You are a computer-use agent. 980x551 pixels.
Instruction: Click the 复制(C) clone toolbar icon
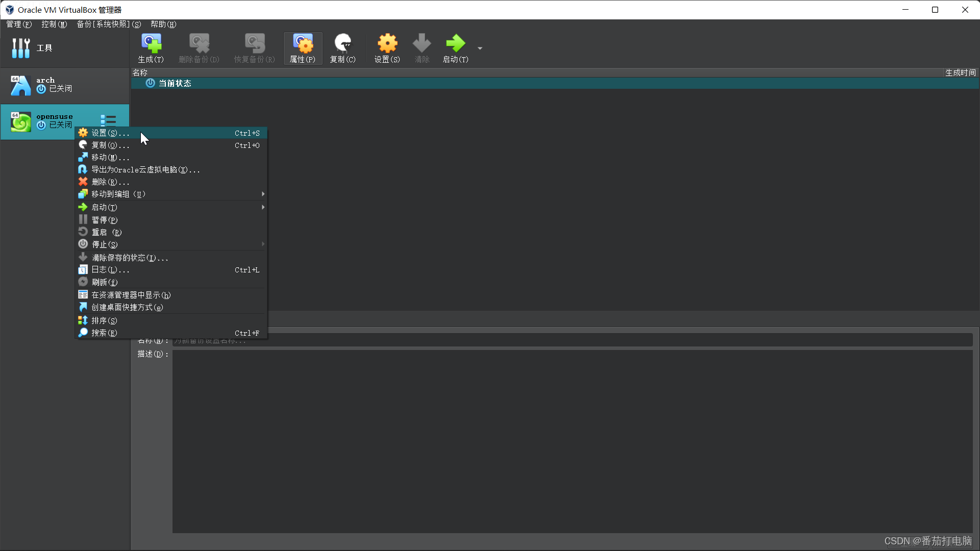343,48
